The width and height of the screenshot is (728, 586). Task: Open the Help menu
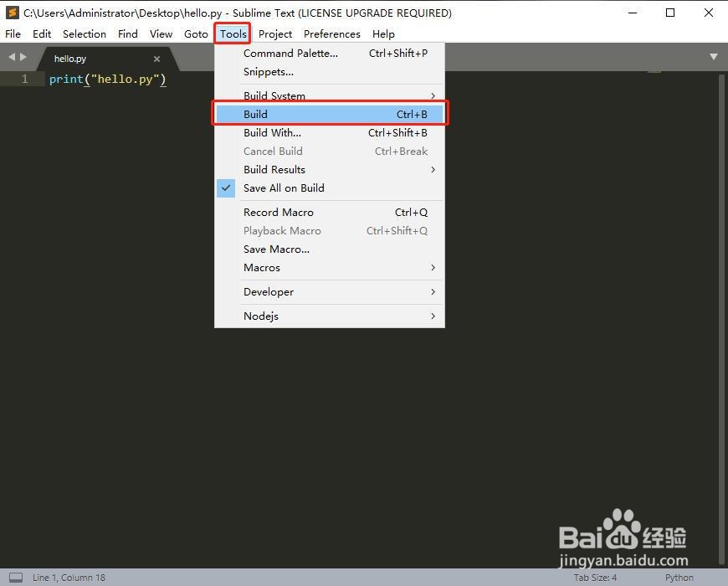(x=383, y=33)
